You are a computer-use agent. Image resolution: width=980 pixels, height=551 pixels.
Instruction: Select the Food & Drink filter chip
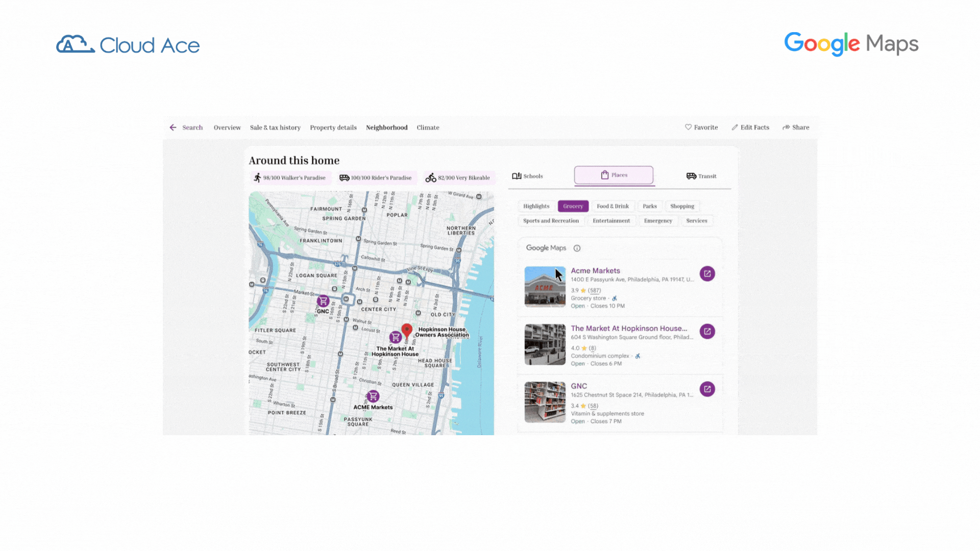612,206
